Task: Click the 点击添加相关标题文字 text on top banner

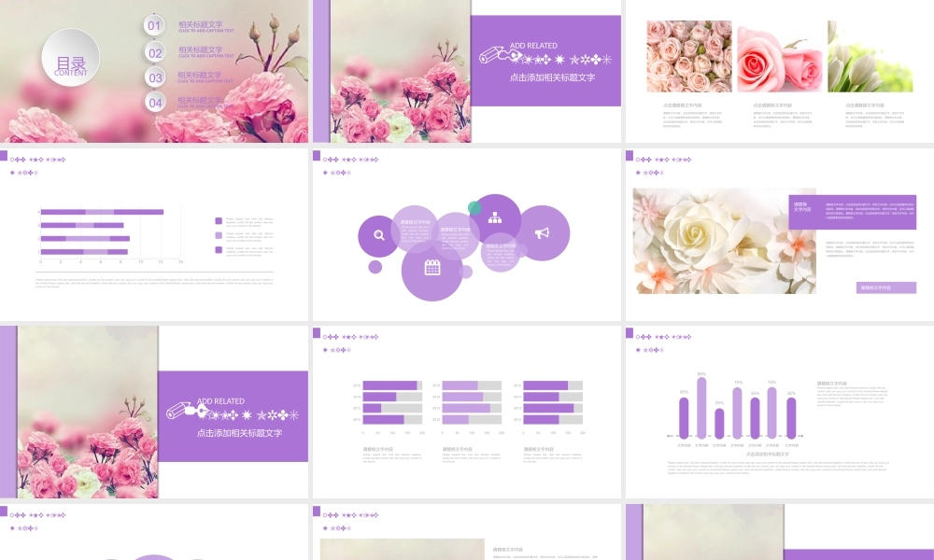Action: (552, 77)
